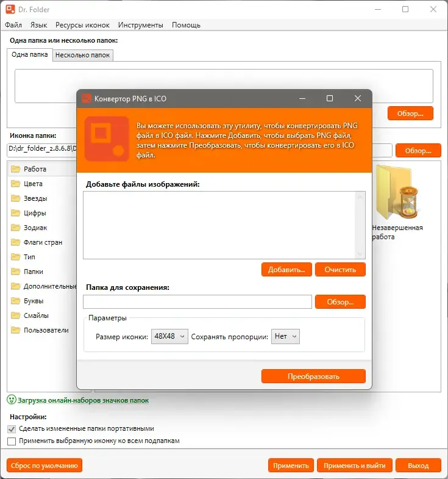
Task: Select the Дополнительные folder icon
Action: pos(15,286)
